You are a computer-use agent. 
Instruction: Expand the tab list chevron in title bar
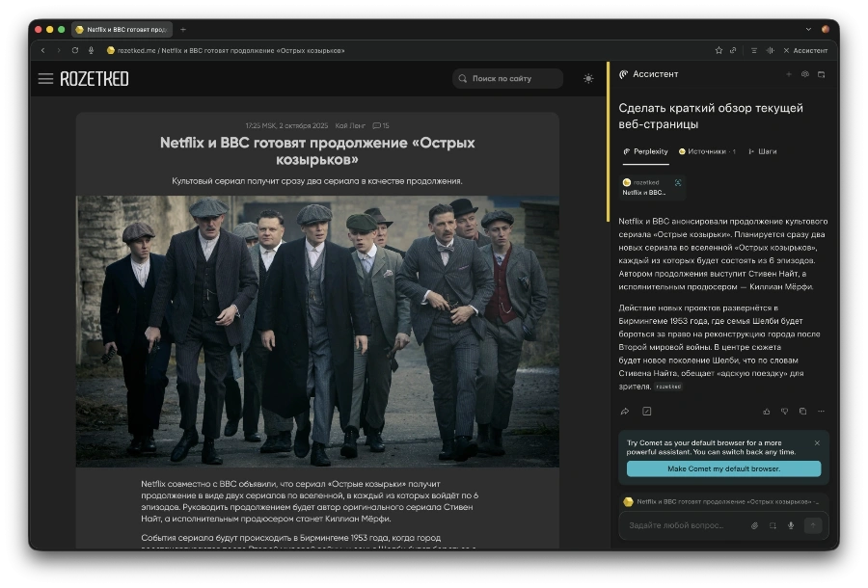point(808,29)
